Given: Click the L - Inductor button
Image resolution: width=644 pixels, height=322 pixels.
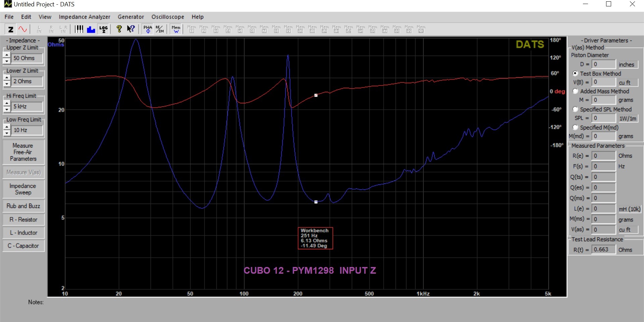Looking at the screenshot, I should click(23, 232).
